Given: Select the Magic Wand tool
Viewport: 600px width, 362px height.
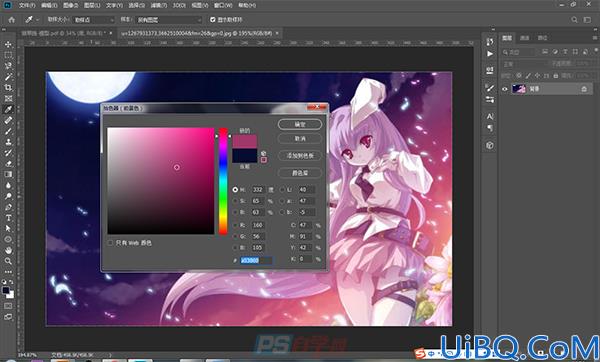Looking at the screenshot, I should pyautogui.click(x=8, y=77).
